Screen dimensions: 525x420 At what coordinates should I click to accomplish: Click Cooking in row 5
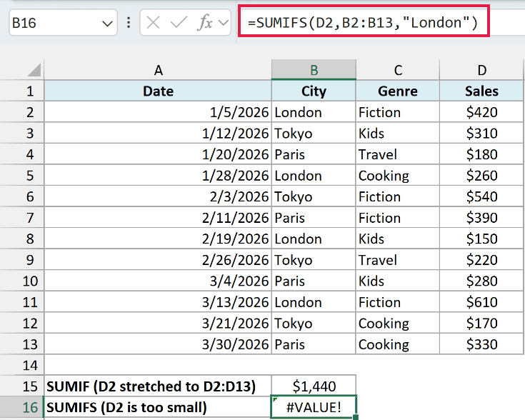pyautogui.click(x=398, y=176)
